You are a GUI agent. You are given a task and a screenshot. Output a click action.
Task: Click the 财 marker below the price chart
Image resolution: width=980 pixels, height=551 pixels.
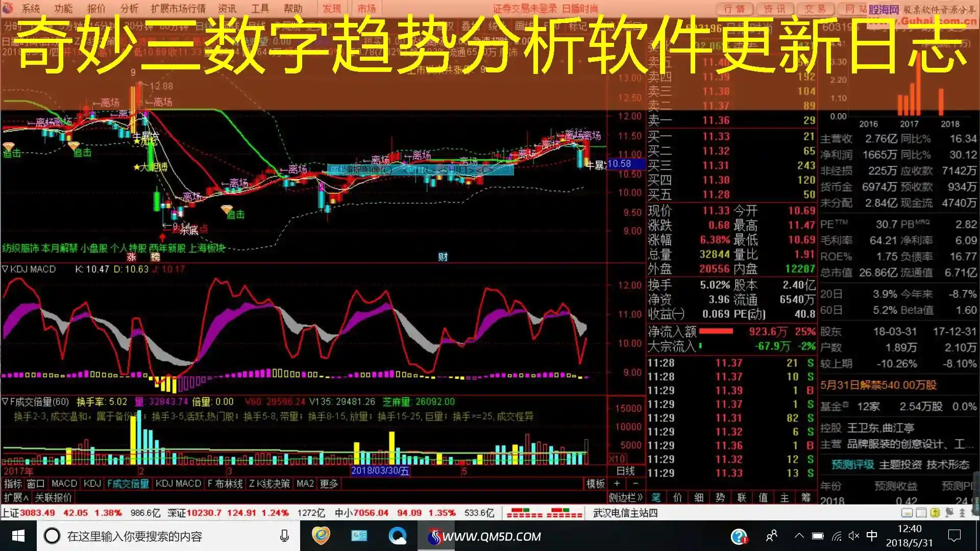pos(443,257)
